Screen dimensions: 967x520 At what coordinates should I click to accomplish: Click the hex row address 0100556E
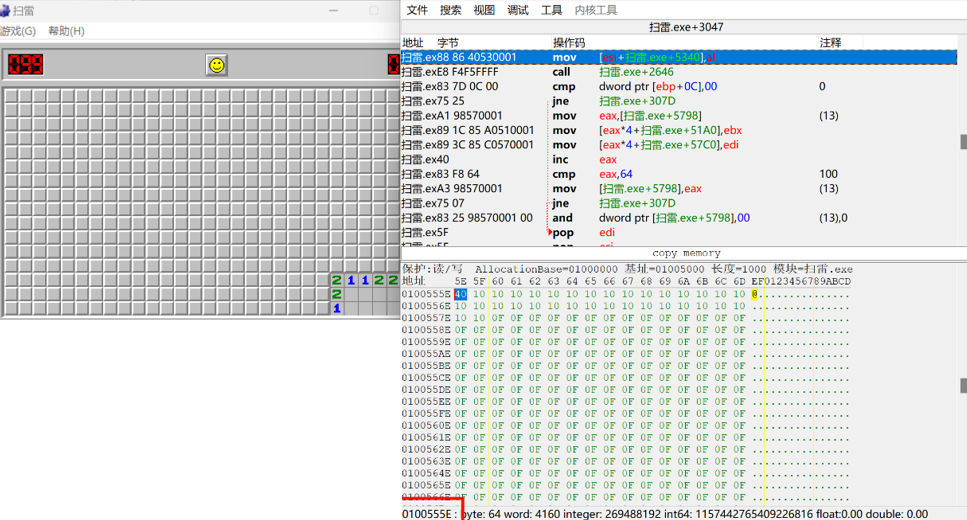[426, 306]
